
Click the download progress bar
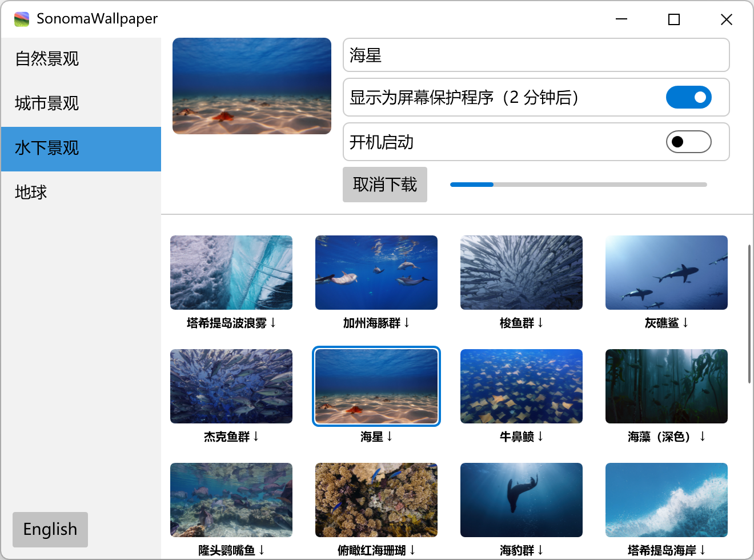(x=579, y=185)
